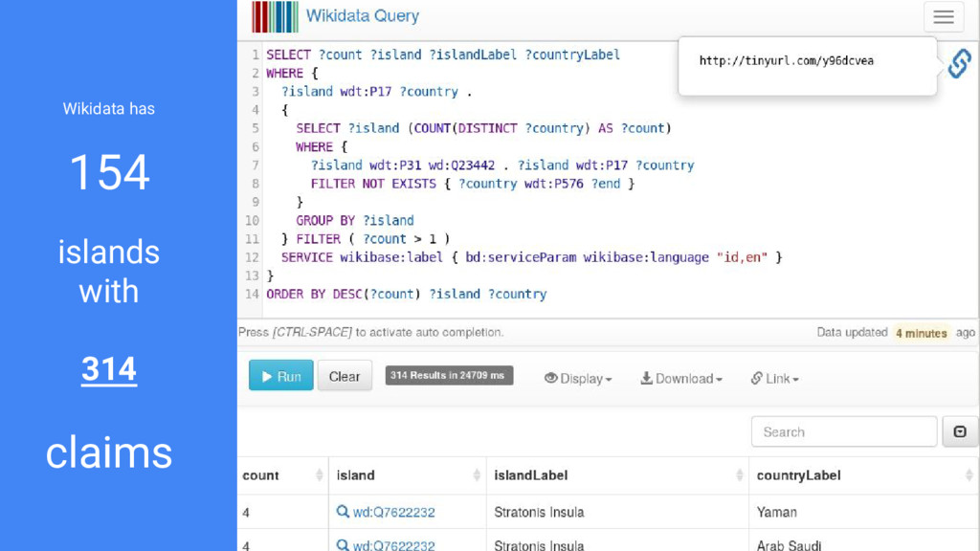Click the underlined 314 on the slide
The image size is (980, 551).
109,368
